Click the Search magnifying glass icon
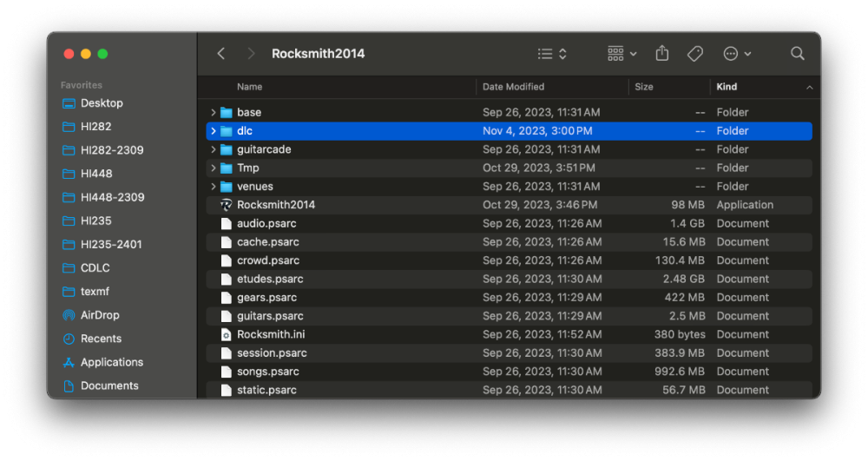Viewport: 868px width, 461px height. (x=797, y=54)
